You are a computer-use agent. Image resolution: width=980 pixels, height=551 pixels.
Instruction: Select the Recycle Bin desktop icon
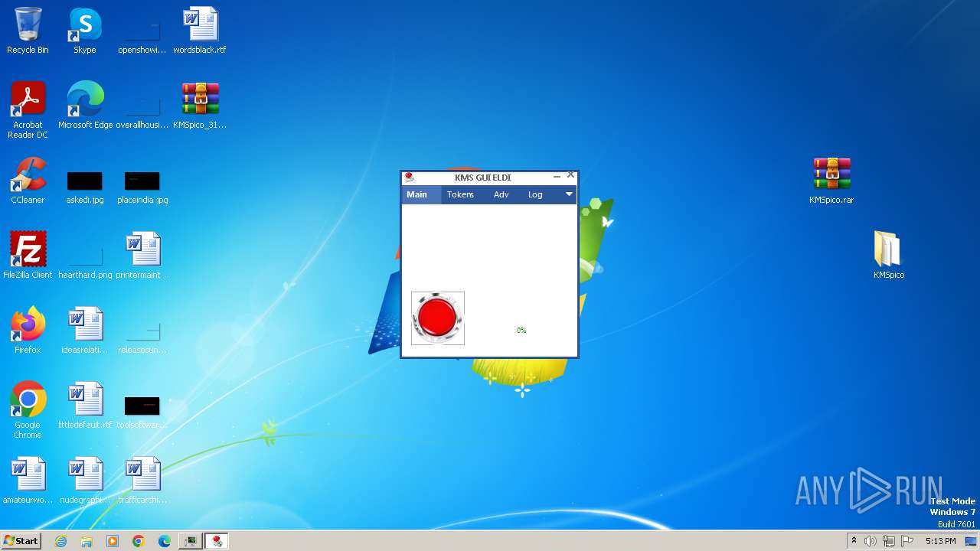coord(28,31)
